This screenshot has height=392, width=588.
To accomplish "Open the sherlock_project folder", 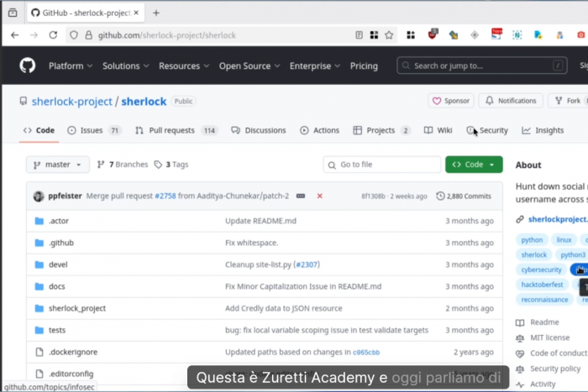I will [x=77, y=308].
